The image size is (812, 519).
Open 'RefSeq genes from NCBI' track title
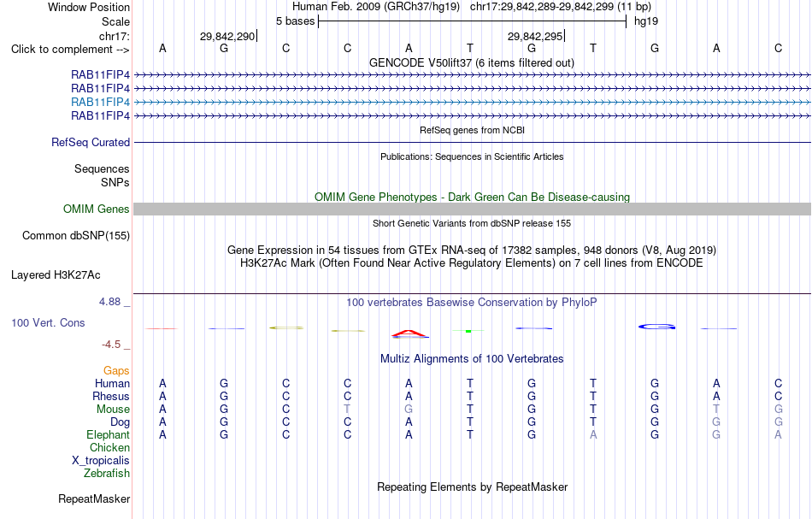pyautogui.click(x=472, y=131)
